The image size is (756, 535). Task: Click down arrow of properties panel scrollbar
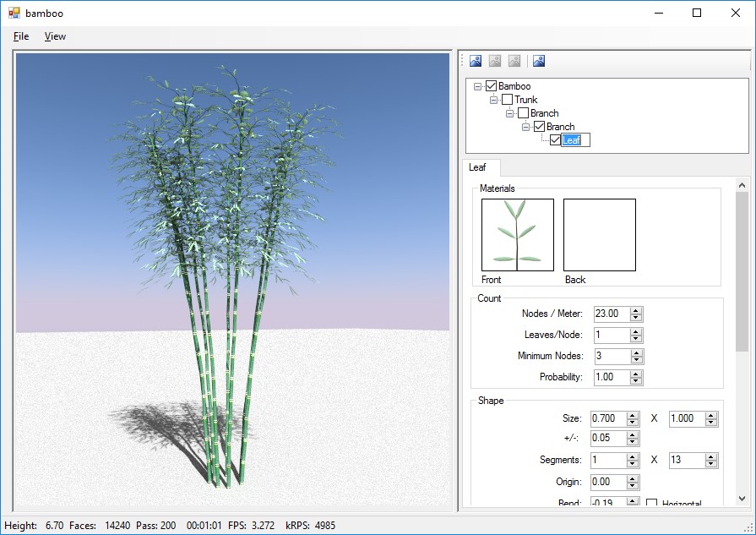[x=742, y=499]
